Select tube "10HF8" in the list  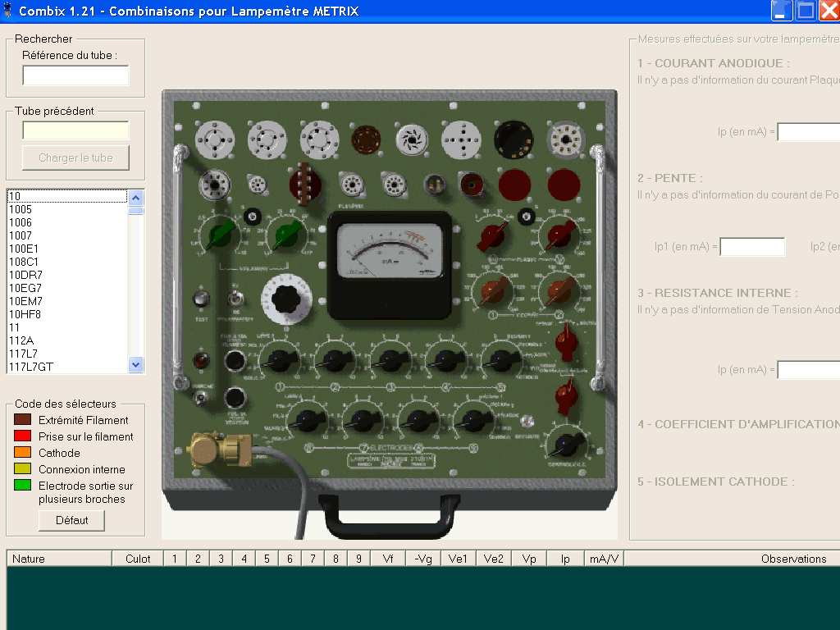(x=67, y=314)
